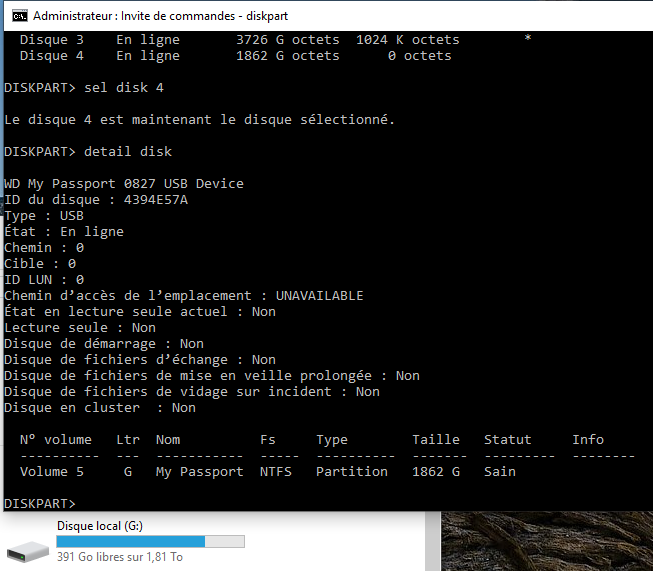Click the WD My Passport 0827 USB Device line
The image size is (653, 571).
click(124, 184)
